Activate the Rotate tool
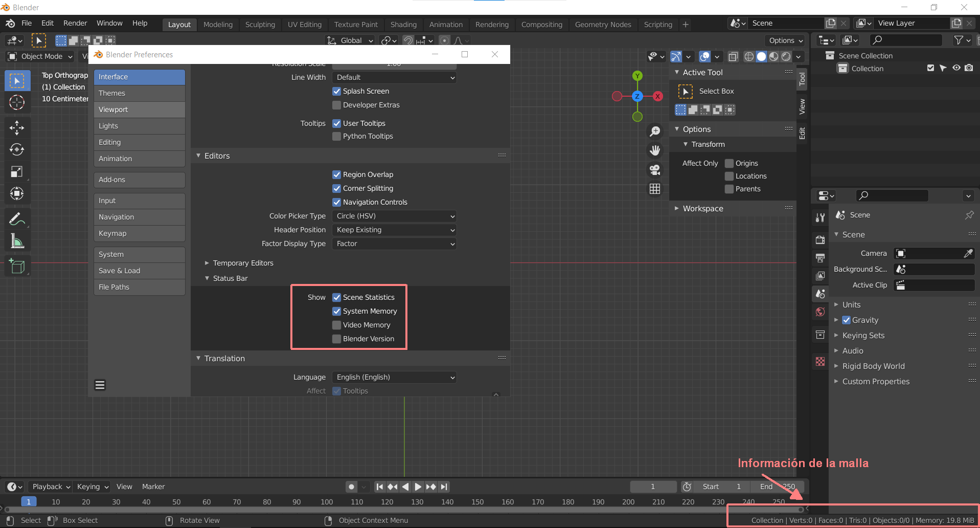This screenshot has height=528, width=980. tap(17, 149)
